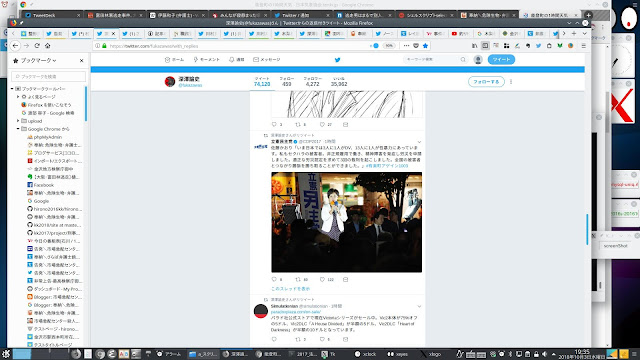This screenshot has height=360, width=640.
Task: Click the blue ツイート compose button
Action: point(501,60)
